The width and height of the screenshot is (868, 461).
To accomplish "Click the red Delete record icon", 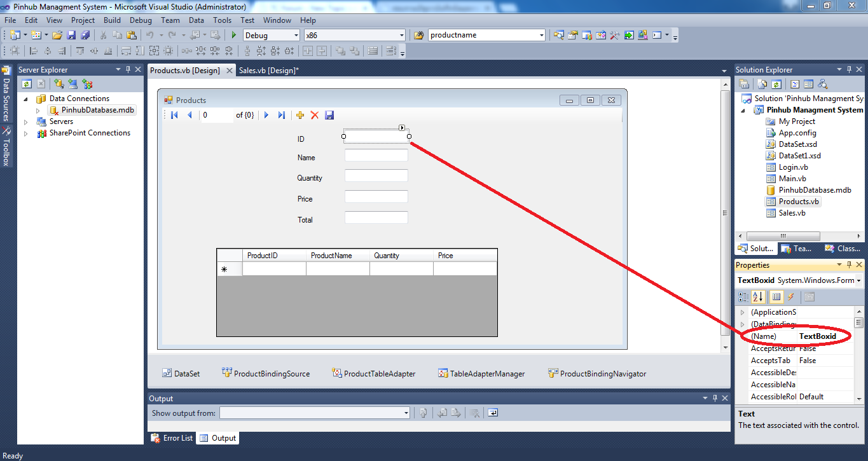I will pos(314,115).
